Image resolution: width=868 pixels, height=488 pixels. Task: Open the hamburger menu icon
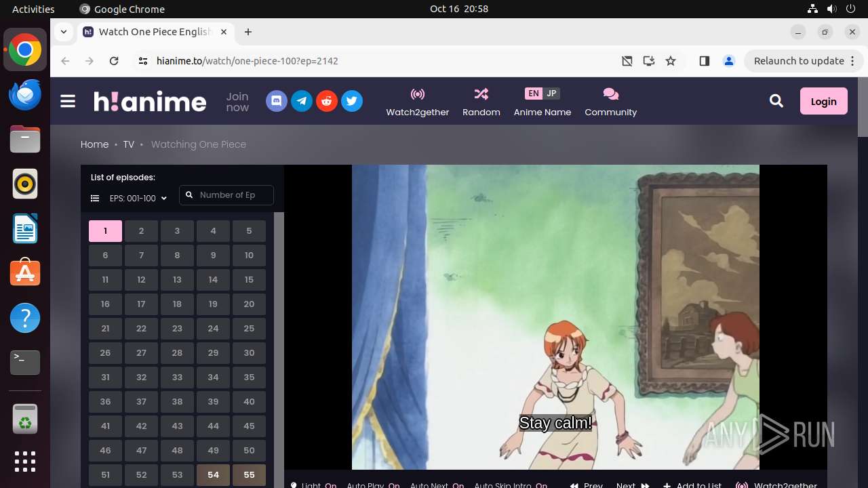point(68,102)
